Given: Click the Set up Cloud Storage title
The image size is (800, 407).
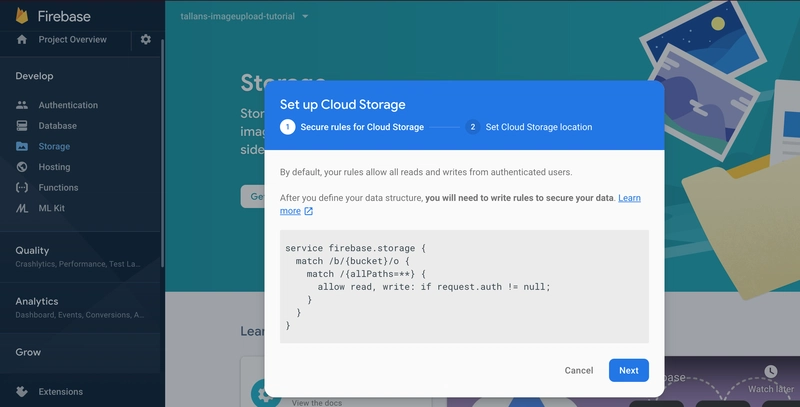Looking at the screenshot, I should [342, 105].
